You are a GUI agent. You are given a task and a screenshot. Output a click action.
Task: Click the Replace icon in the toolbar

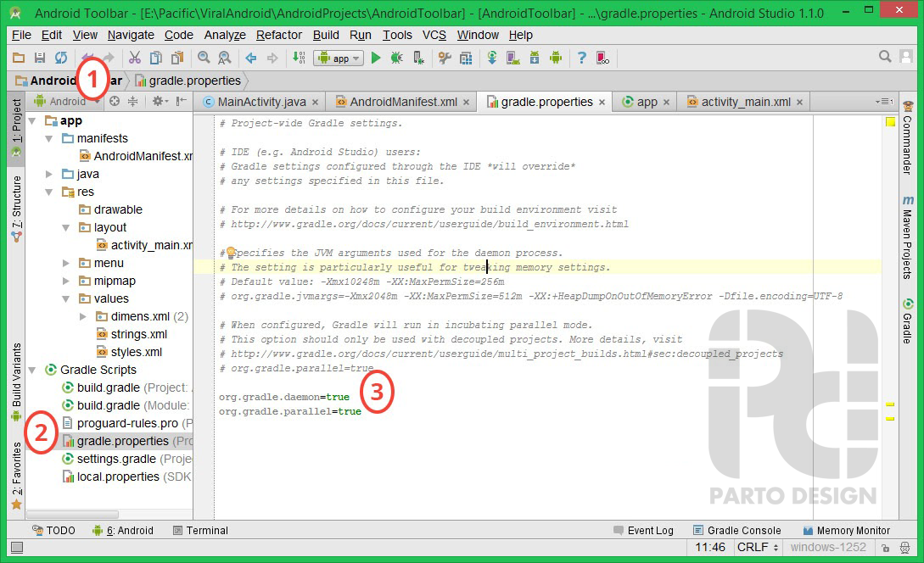tap(225, 58)
